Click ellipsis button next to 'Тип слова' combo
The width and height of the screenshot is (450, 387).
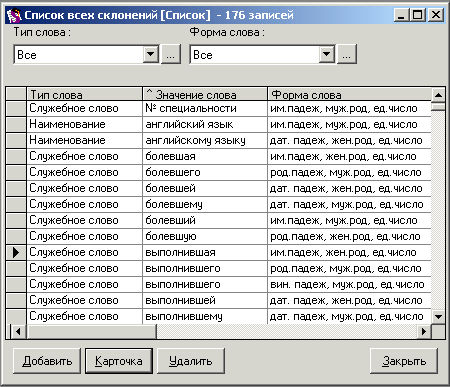(x=171, y=54)
